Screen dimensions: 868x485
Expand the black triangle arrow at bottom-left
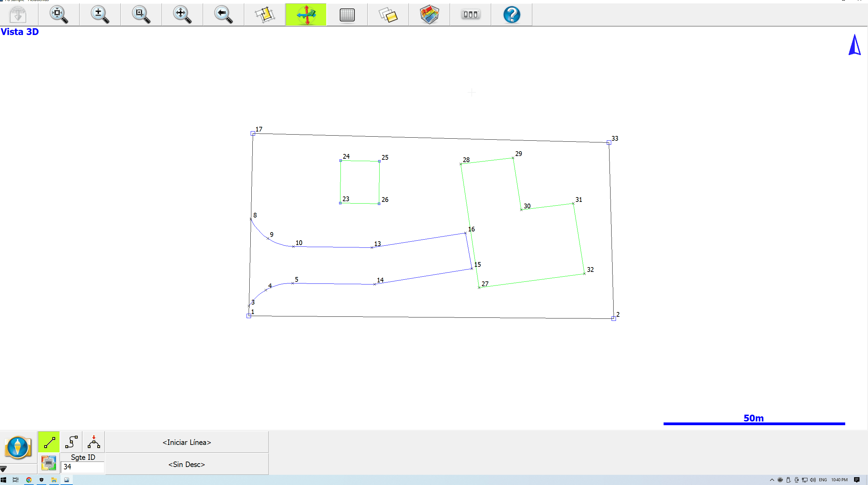tap(3, 469)
